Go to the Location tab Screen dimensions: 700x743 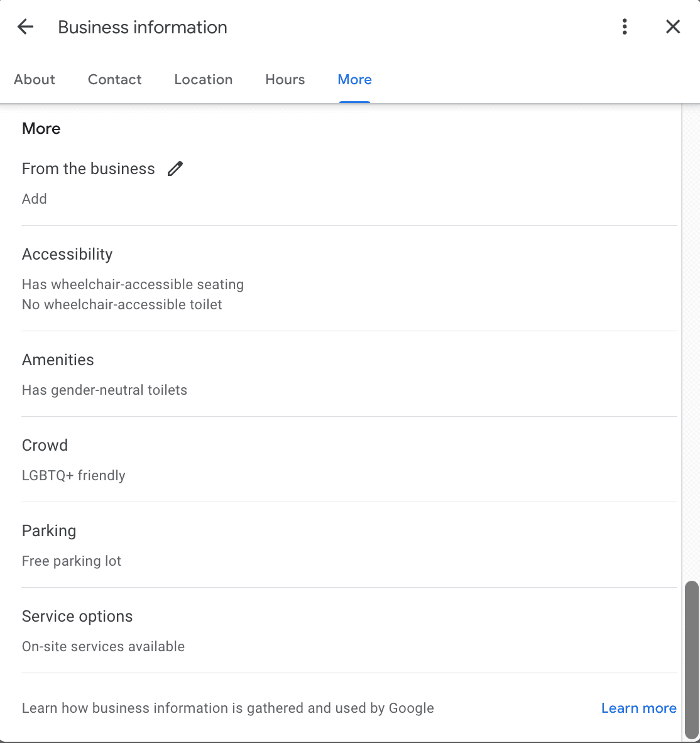click(x=203, y=80)
